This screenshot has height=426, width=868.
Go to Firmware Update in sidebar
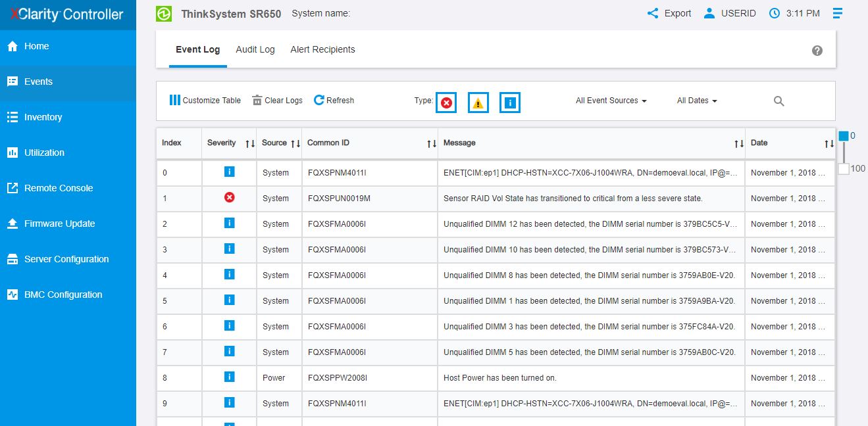pos(59,224)
